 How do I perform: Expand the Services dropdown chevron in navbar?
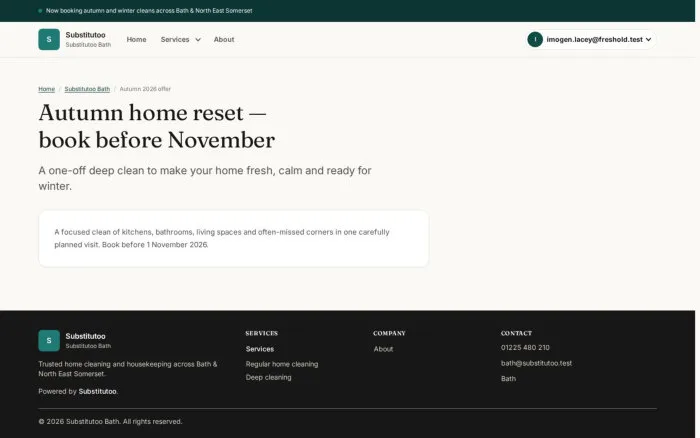point(198,40)
